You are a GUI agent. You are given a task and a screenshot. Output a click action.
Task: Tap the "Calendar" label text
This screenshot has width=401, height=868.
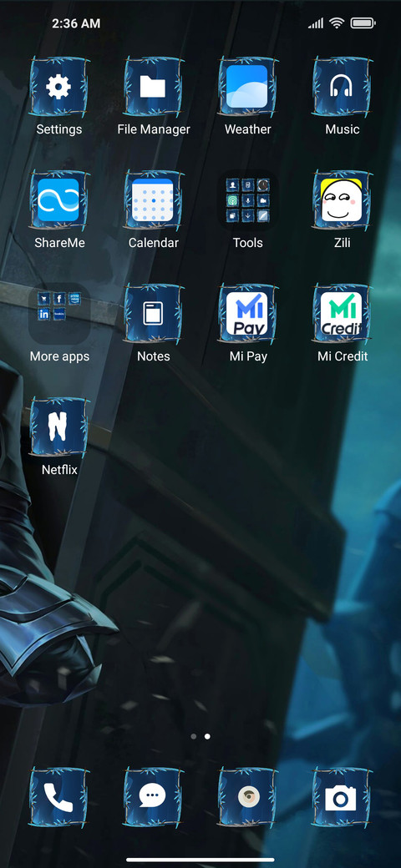(x=154, y=243)
